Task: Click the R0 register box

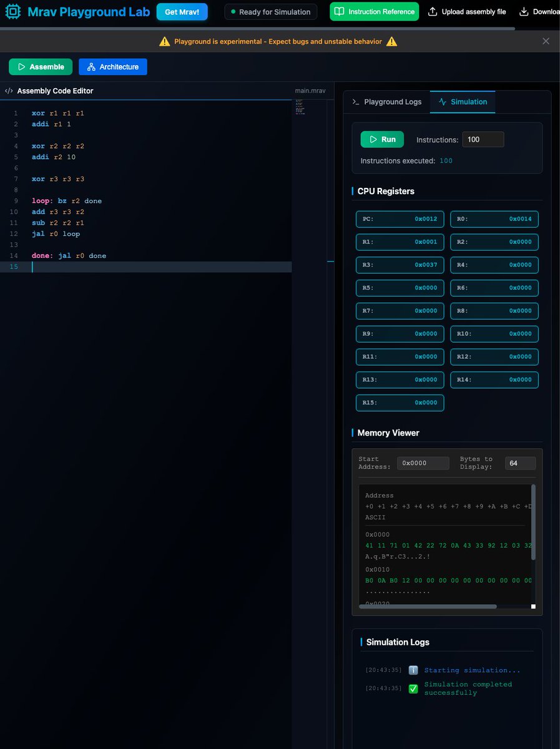Action: [x=494, y=219]
